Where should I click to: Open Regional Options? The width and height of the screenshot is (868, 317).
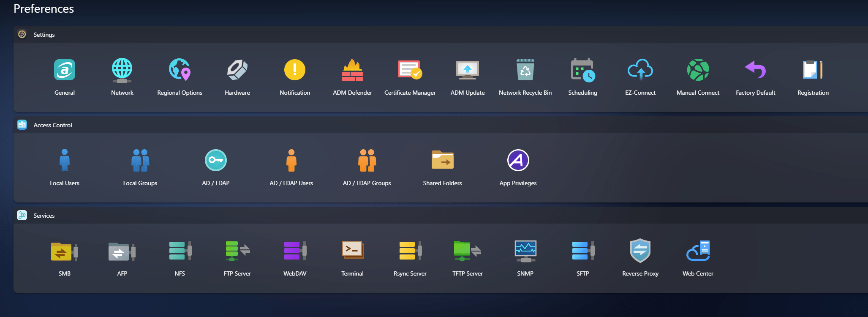tap(180, 70)
